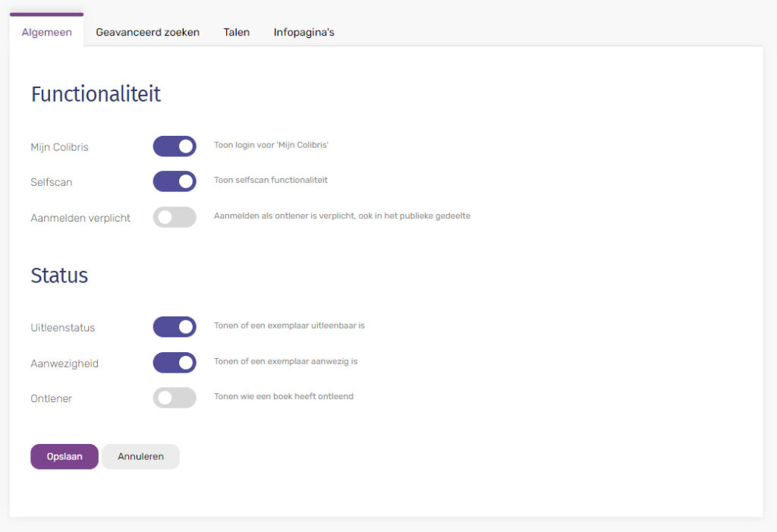
Task: Click the Annuleren button
Action: 140,457
